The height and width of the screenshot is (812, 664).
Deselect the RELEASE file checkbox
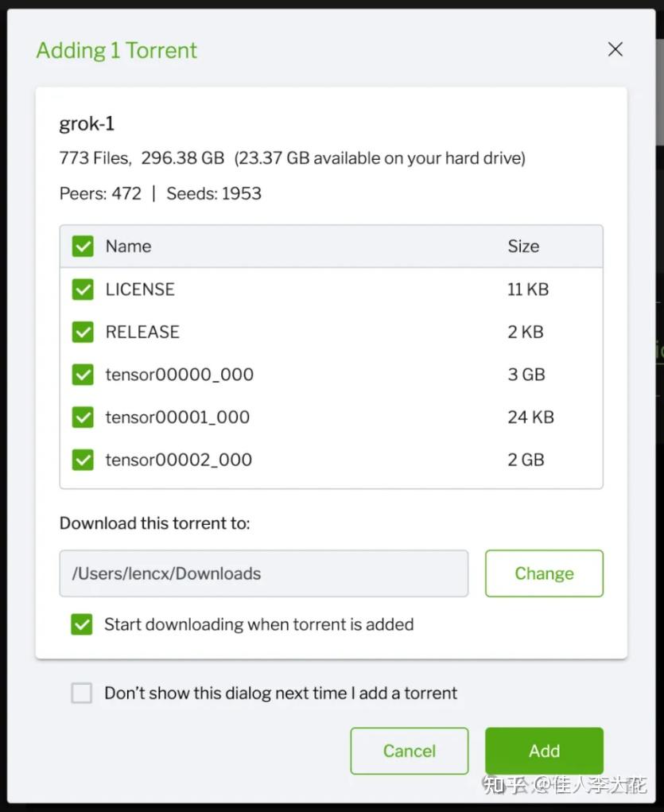pyautogui.click(x=83, y=332)
